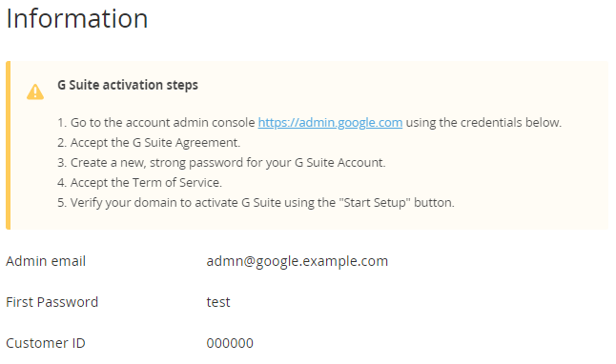Viewport: 616px width, 364px height.
Task: Click the Information page heading
Action: coord(77,18)
